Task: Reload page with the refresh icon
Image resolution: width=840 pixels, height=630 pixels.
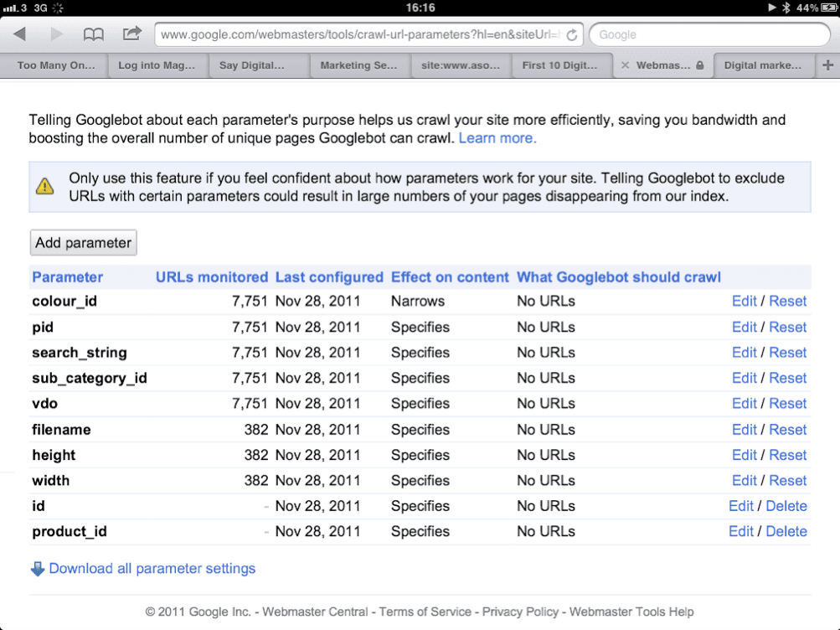Action: point(572,35)
